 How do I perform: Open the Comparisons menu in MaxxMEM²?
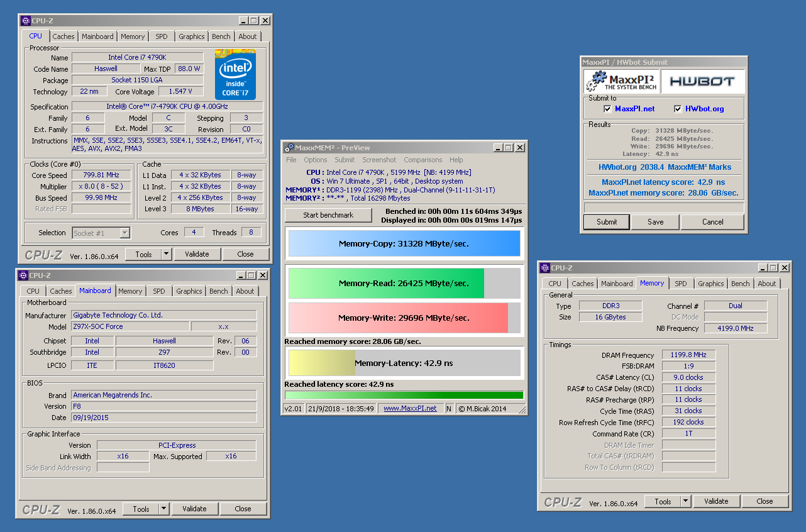(423, 160)
